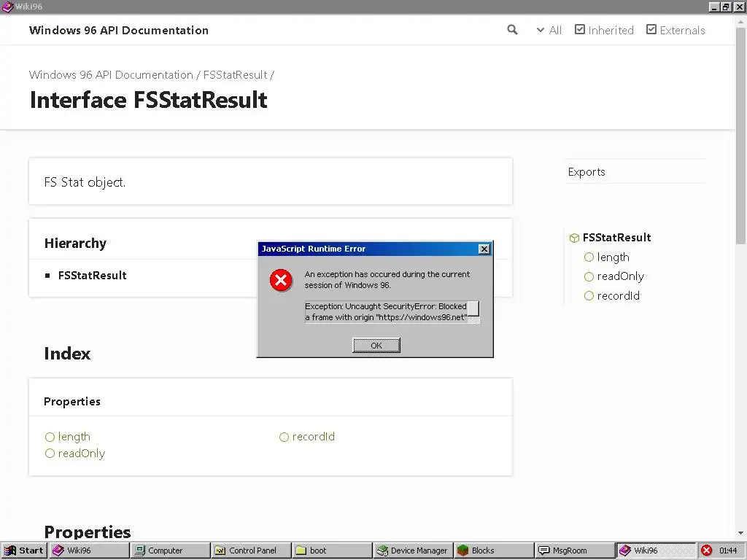Viewport: 747px width, 560px height.
Task: Click the red error icon in the dialog
Action: [281, 280]
